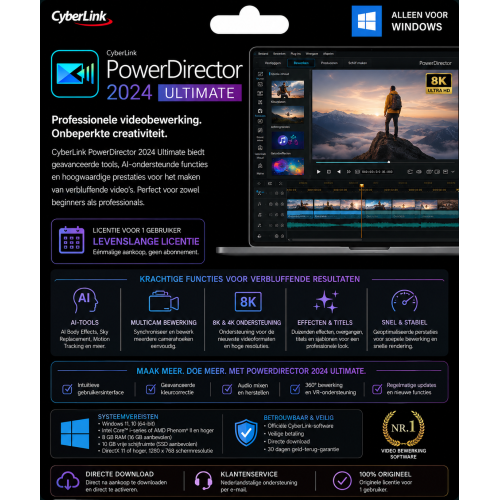The width and height of the screenshot is (500, 500).
Task: Open the Produceren tab
Action: point(329,63)
